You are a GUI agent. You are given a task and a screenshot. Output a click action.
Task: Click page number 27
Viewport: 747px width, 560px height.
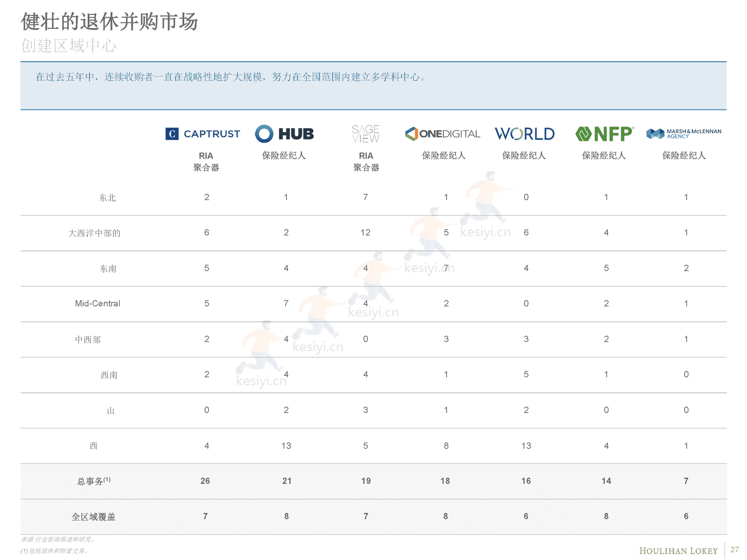point(735,550)
